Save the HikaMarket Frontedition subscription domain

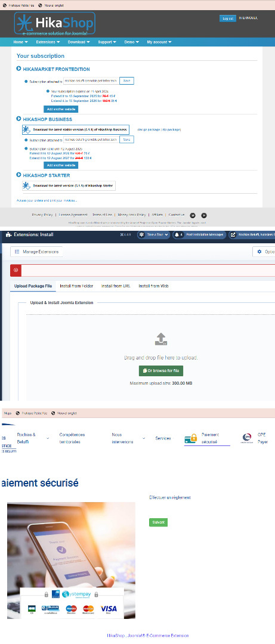(126, 81)
